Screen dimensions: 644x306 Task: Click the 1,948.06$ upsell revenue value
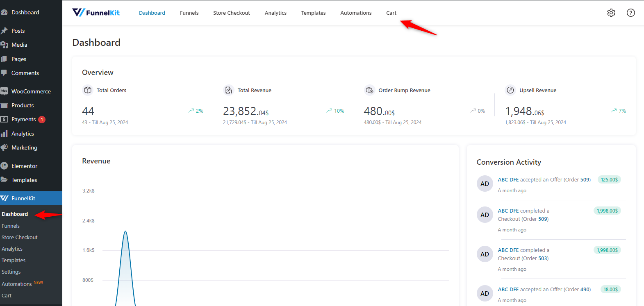(x=525, y=111)
